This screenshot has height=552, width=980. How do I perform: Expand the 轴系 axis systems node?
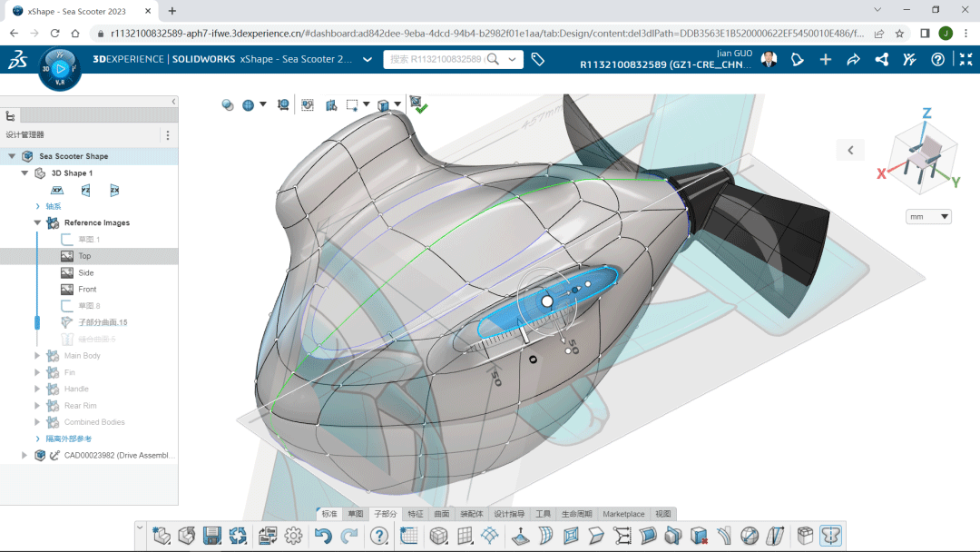tap(38, 206)
